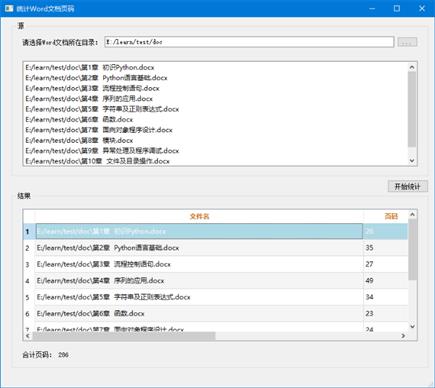The image size is (435, 388).
Task: Click the highlighted 第1章 file name cell in the results table
Action: coord(199,231)
